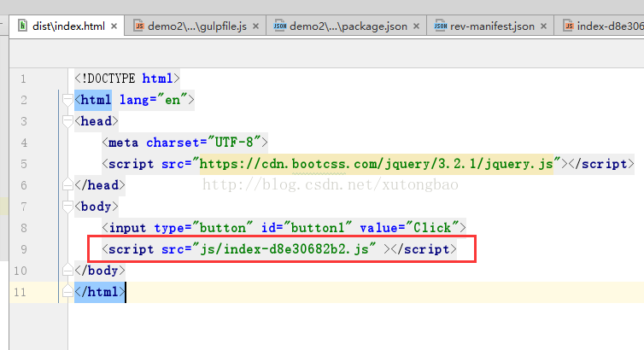Collapse the body tag fold on line 7
This screenshot has width=644, height=350.
point(67,207)
